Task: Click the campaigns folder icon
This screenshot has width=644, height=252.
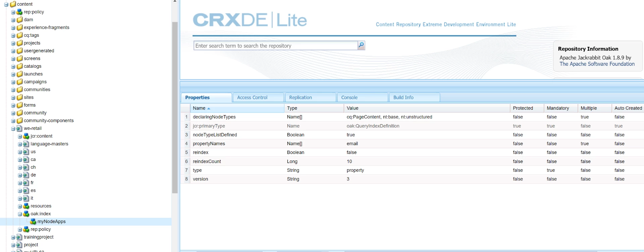Action: 20,82
